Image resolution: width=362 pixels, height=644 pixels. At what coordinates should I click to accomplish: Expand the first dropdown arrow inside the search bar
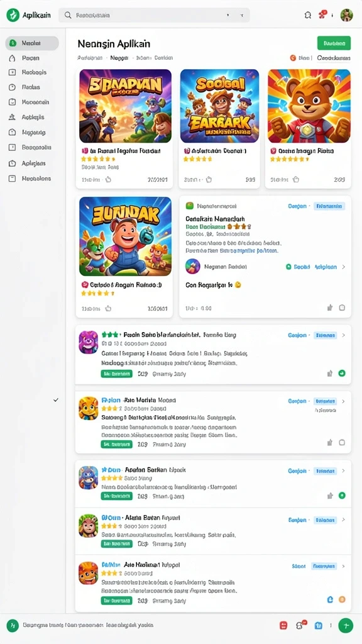pyautogui.click(x=228, y=15)
